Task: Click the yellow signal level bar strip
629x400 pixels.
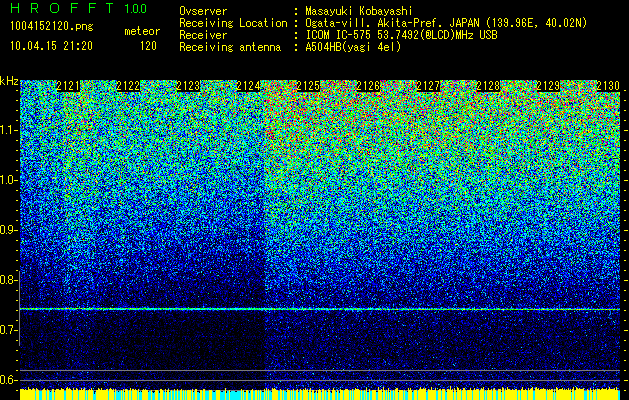Action: (x=320, y=394)
